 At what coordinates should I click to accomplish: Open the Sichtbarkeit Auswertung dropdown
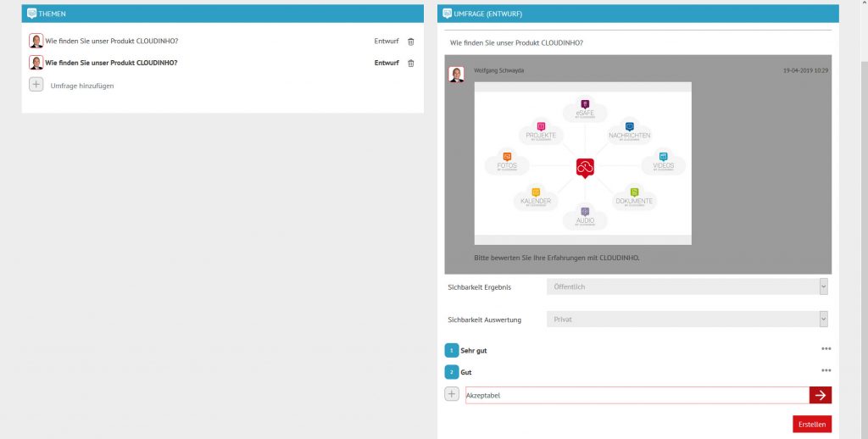pyautogui.click(x=687, y=320)
